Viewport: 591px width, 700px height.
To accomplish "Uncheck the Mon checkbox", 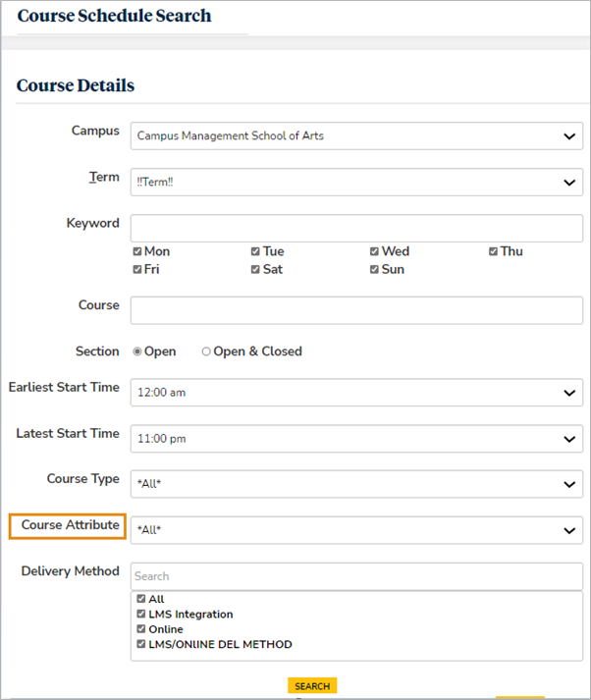I will [x=137, y=251].
